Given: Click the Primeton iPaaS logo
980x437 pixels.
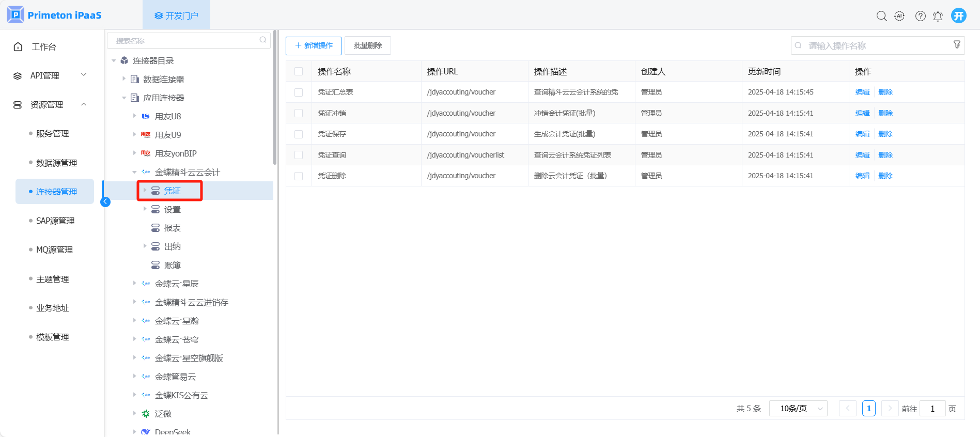Looking at the screenshot, I should [x=54, y=15].
